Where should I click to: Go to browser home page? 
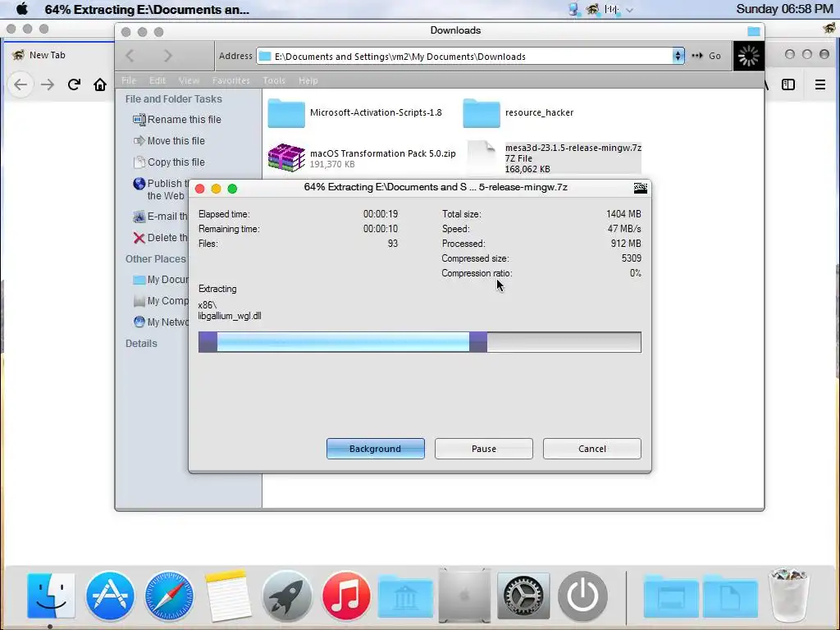(x=100, y=84)
